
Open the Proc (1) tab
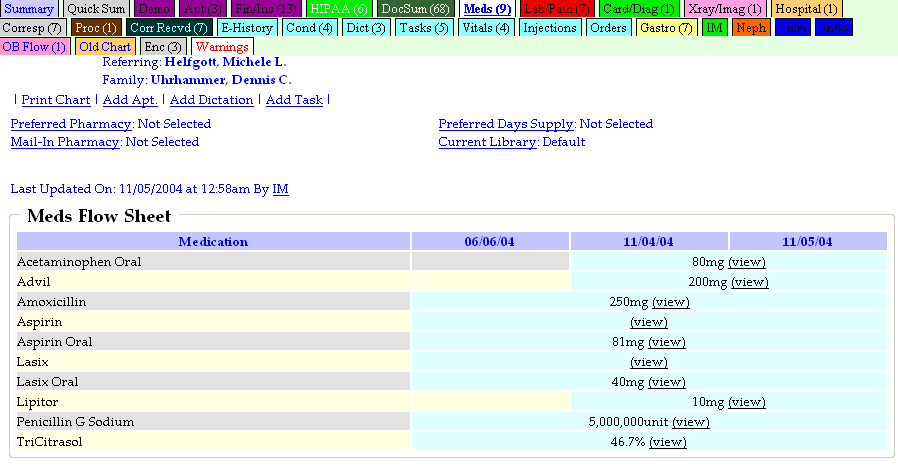[96, 28]
